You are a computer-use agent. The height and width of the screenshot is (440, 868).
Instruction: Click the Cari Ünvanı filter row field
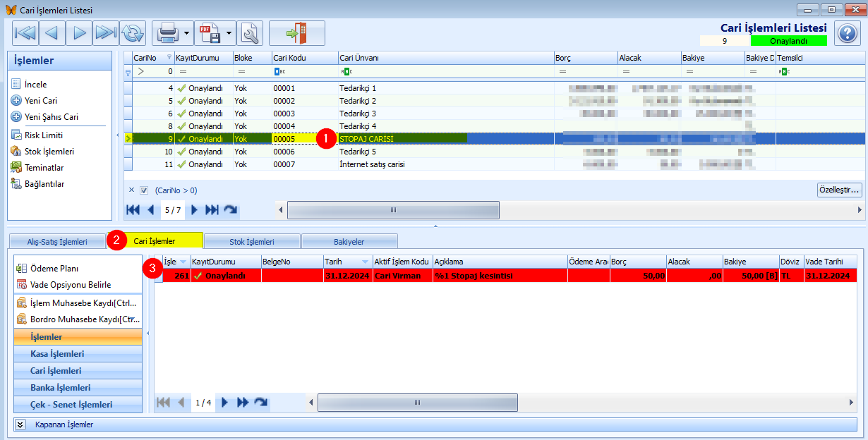(445, 71)
